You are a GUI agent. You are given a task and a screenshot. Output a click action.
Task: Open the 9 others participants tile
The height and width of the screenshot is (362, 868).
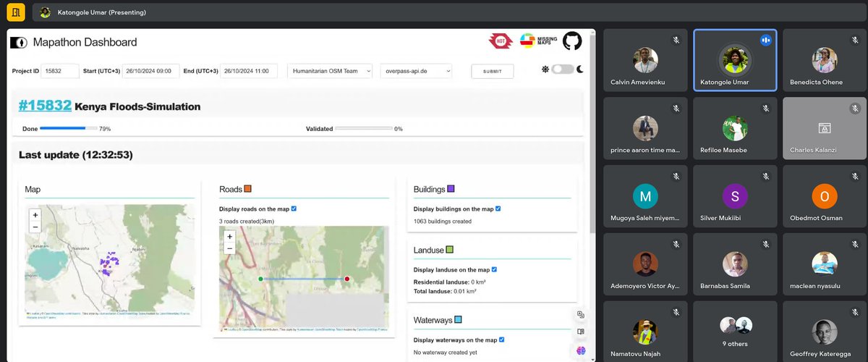pos(735,332)
